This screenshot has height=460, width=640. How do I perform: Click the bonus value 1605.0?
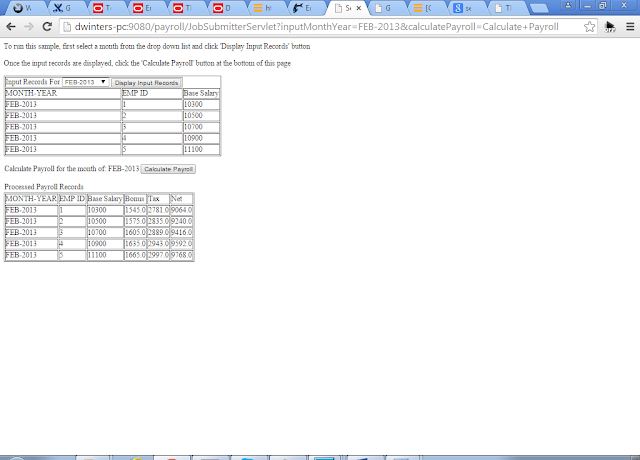click(135, 233)
